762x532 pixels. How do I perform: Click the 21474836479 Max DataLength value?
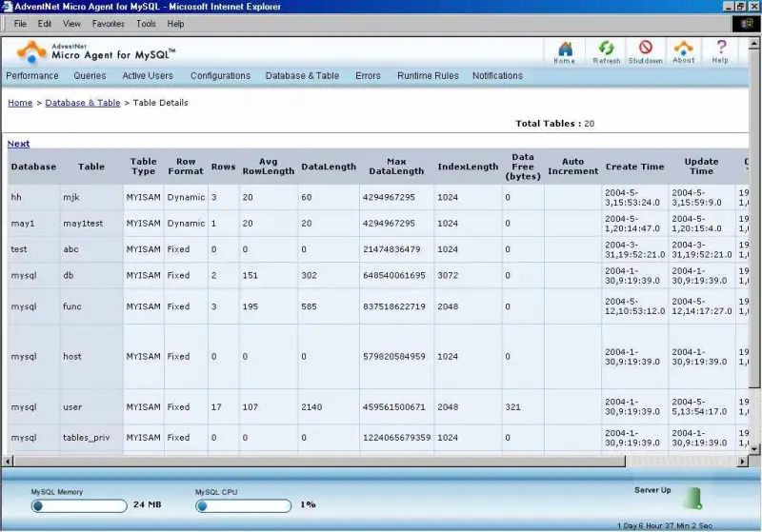pyautogui.click(x=391, y=249)
